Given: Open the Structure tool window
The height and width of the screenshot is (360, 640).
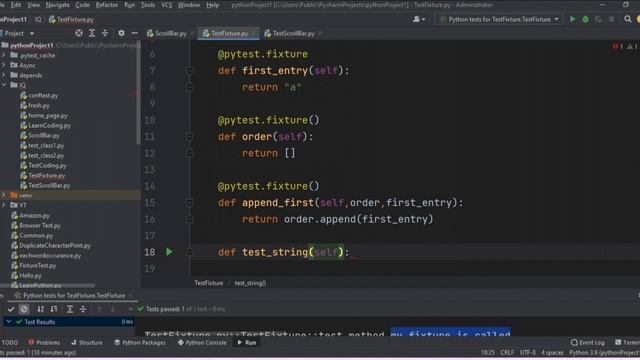Looking at the screenshot, I should pyautogui.click(x=87, y=342).
